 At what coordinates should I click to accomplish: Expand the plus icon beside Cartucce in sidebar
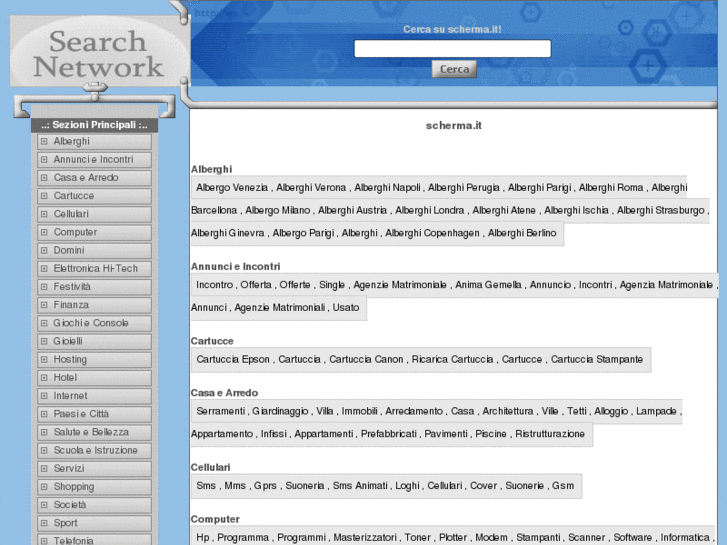[x=44, y=196]
